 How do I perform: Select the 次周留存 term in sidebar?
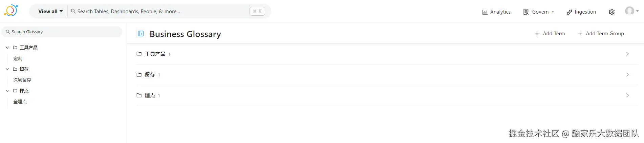point(22,80)
